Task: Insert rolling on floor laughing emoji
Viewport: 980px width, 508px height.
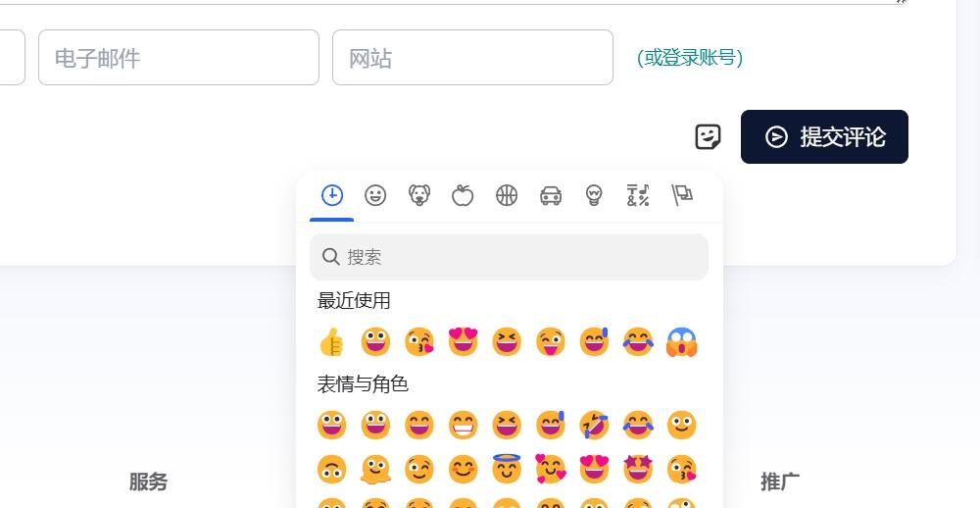Action: [595, 426]
